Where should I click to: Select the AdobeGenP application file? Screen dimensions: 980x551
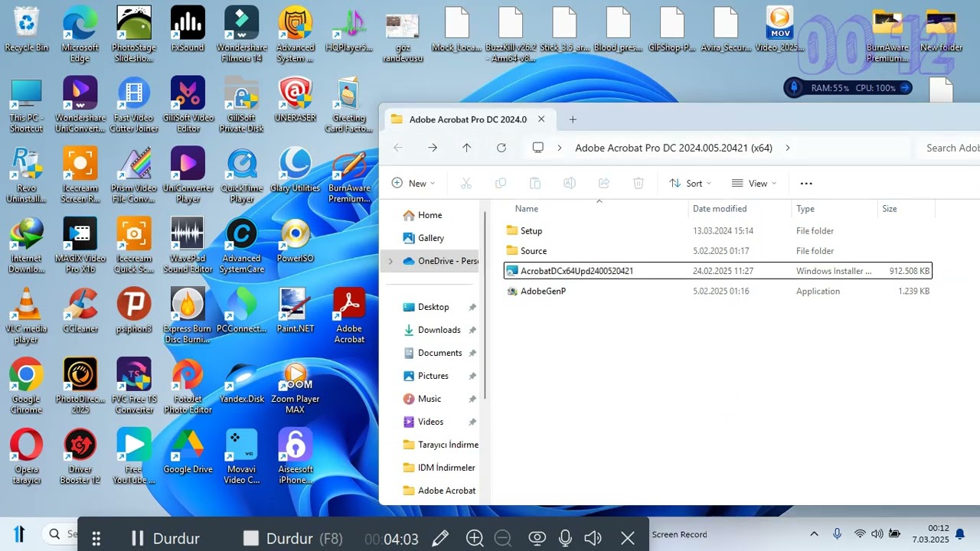(x=717, y=291)
